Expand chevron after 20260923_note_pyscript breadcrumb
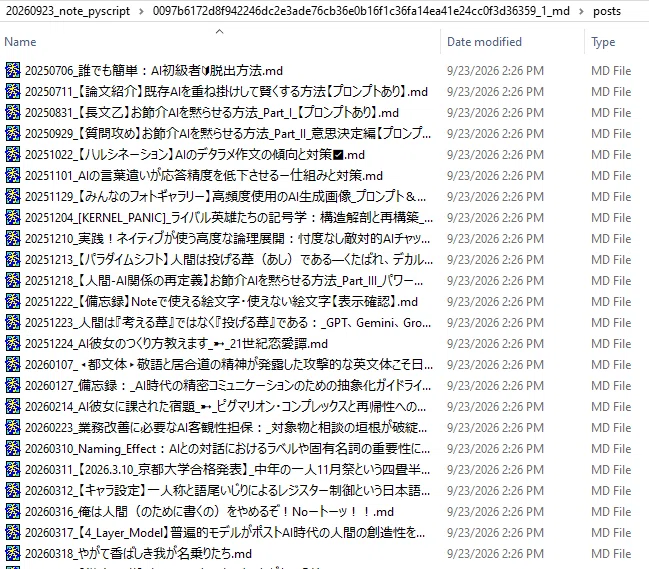Viewport: 649px width, 569px height. (142, 11)
